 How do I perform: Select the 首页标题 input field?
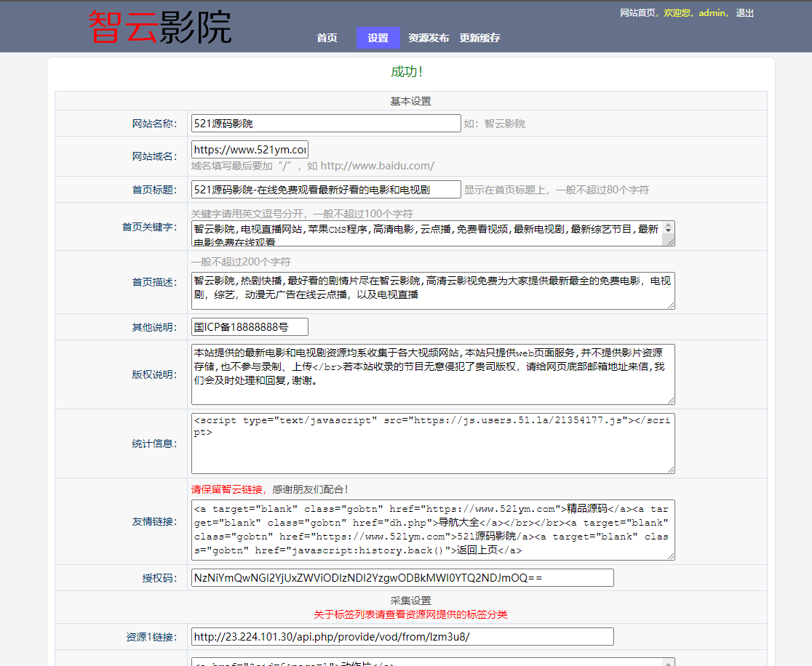click(326, 190)
